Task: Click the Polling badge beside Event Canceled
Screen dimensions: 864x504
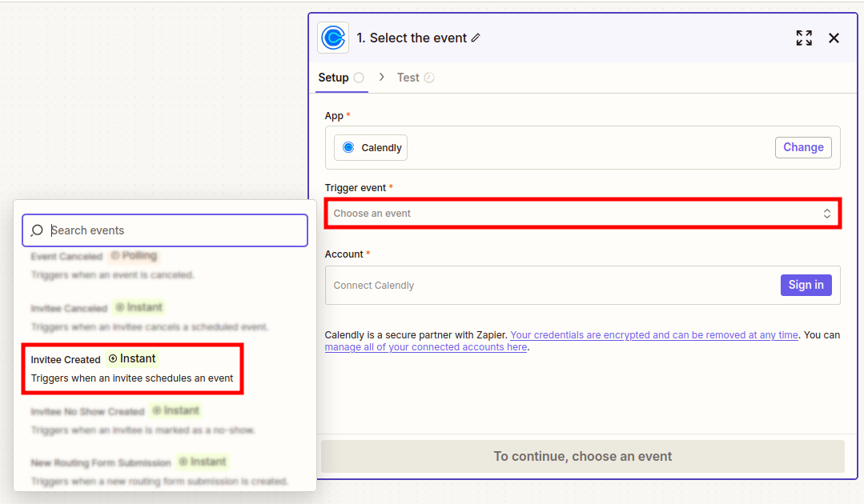Action: 134,255
